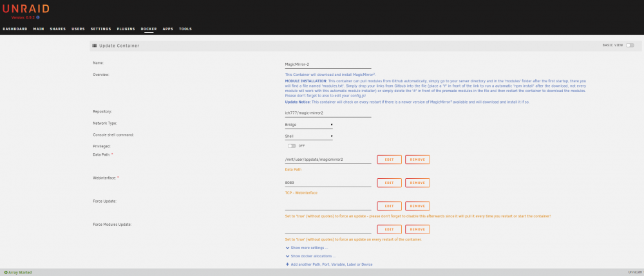Click the Update Notice overview text
644x276 pixels.
pos(407,102)
